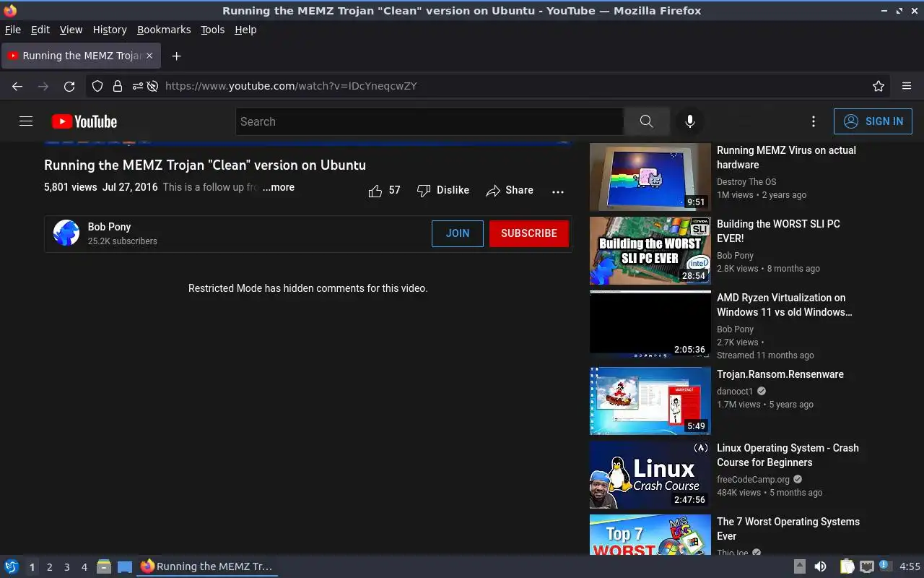924x578 pixels.
Task: Switch to workspace 4
Action: pos(84,567)
